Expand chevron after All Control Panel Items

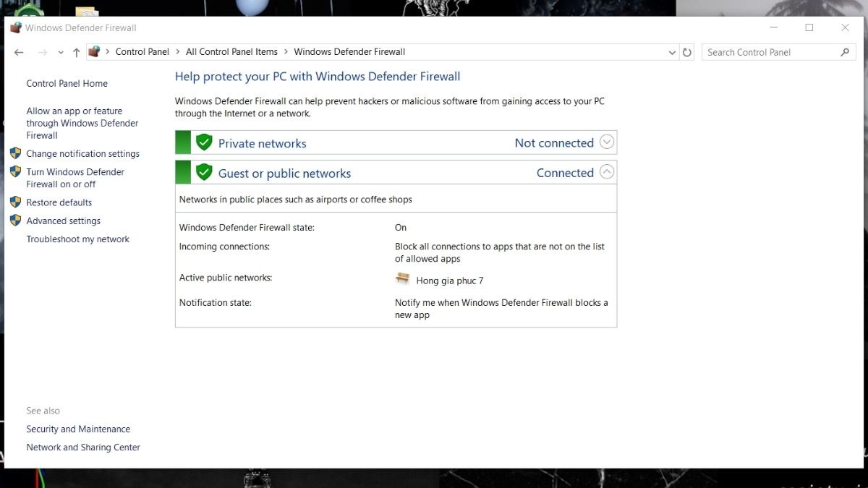(x=286, y=52)
